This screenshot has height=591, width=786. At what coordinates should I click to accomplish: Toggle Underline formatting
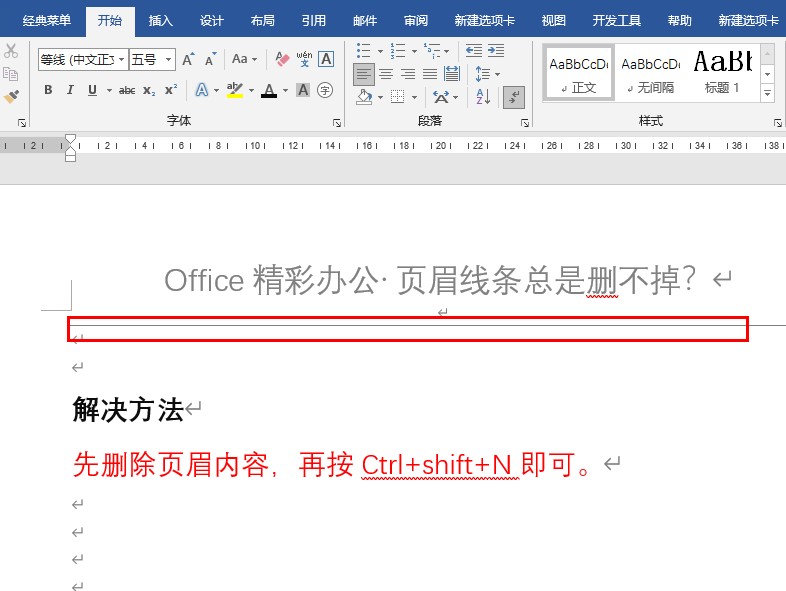92,90
